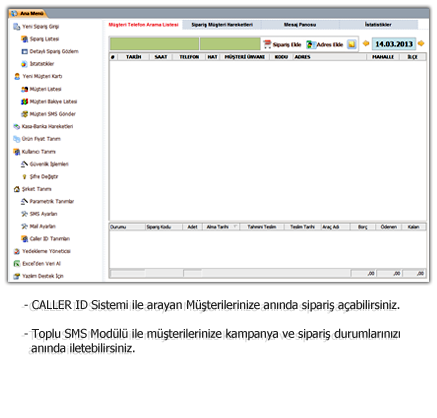Advance date with right arrow
437x418 pixels.
tap(421, 43)
